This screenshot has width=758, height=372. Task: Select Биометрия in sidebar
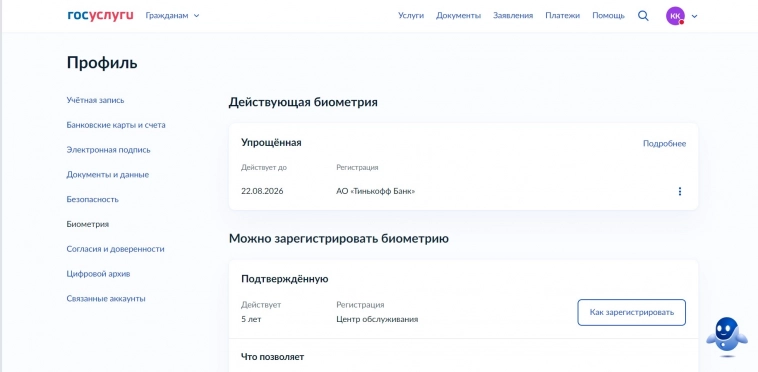point(87,224)
